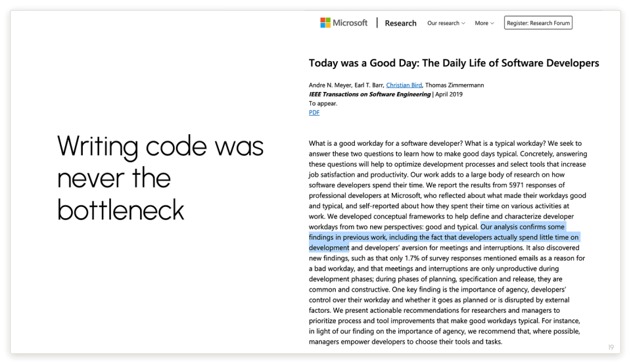Click the IEEE Transactions on Software Engineering text
This screenshot has width=631, height=364.
369,95
